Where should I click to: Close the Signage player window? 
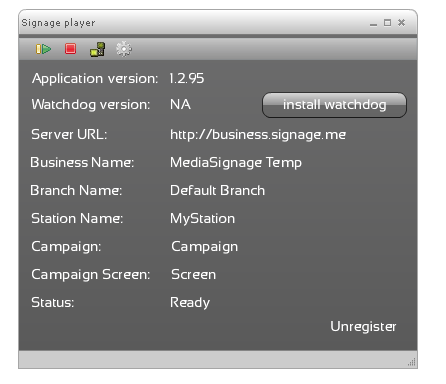coord(402,22)
